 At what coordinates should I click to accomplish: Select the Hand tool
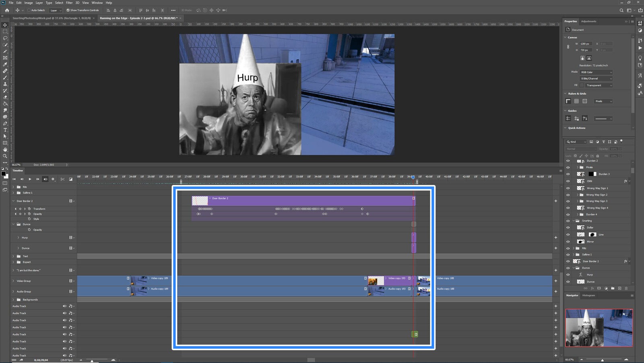(x=5, y=149)
